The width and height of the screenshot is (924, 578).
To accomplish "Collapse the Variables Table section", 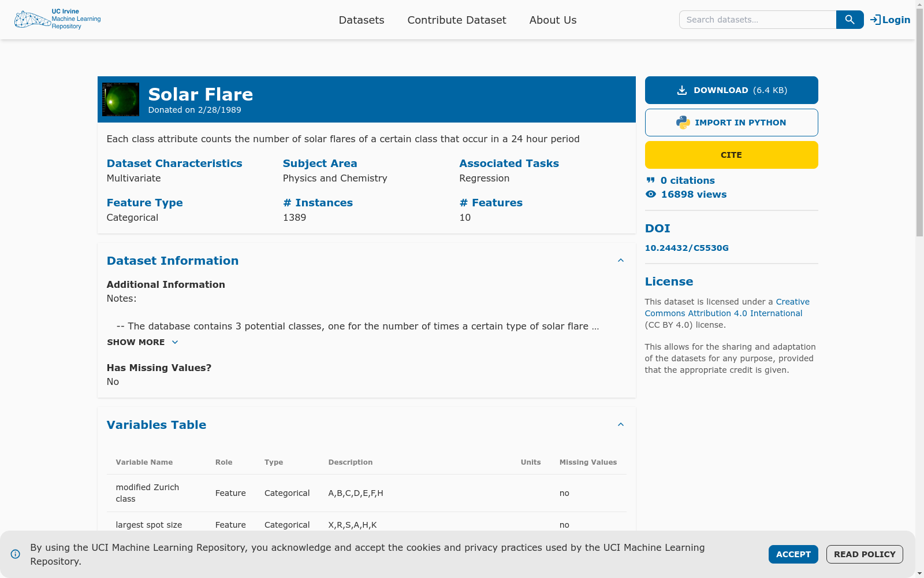I will pos(621,425).
